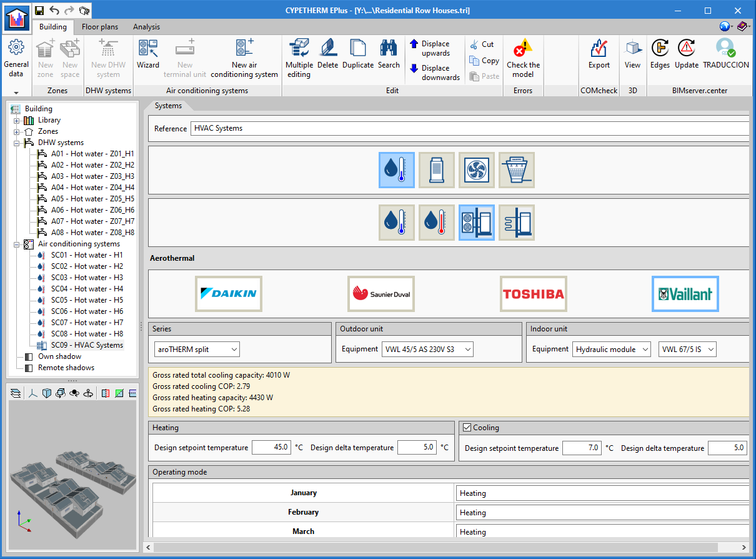This screenshot has height=559, width=756.
Task: Select the cooling tower system type icon
Action: pyautogui.click(x=517, y=170)
